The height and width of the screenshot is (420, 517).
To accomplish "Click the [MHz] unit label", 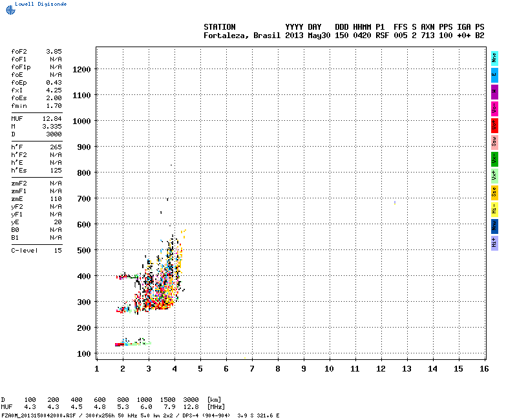I will click(x=216, y=407).
